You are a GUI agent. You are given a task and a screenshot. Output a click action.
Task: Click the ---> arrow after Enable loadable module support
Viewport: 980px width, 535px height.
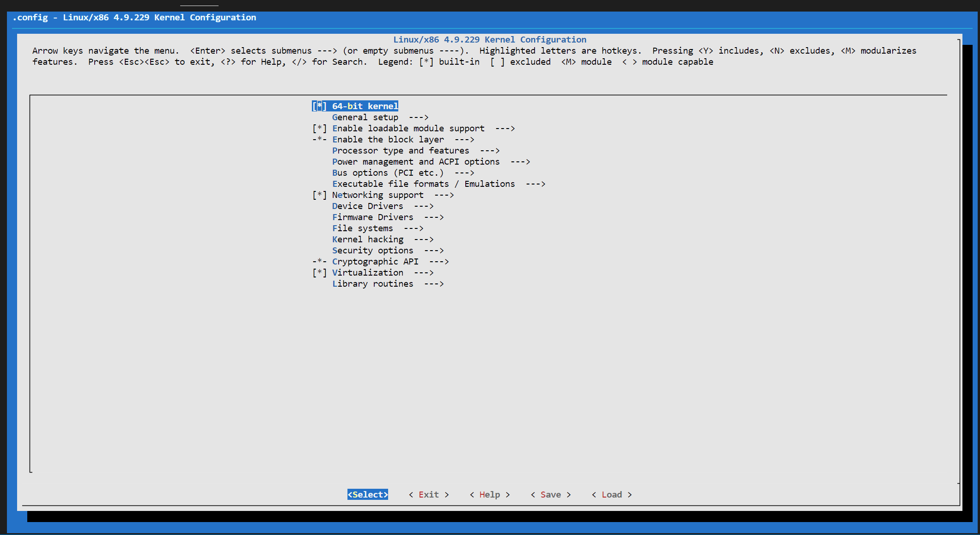click(x=505, y=129)
